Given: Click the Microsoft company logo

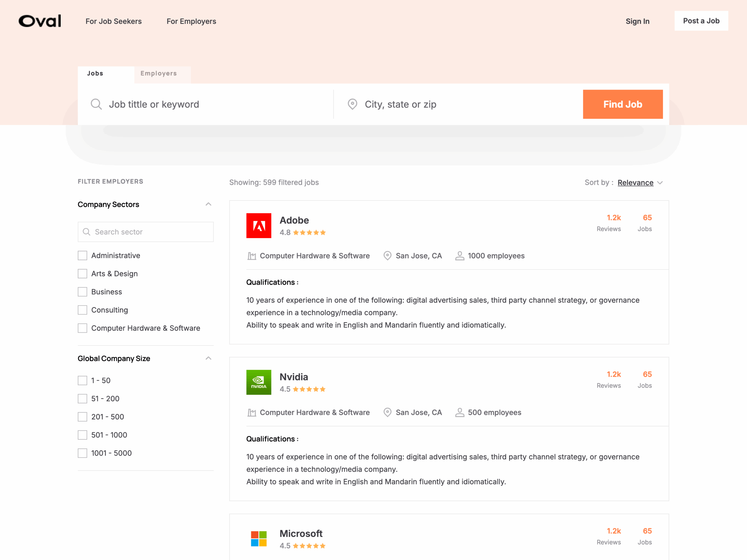Looking at the screenshot, I should pyautogui.click(x=259, y=538).
